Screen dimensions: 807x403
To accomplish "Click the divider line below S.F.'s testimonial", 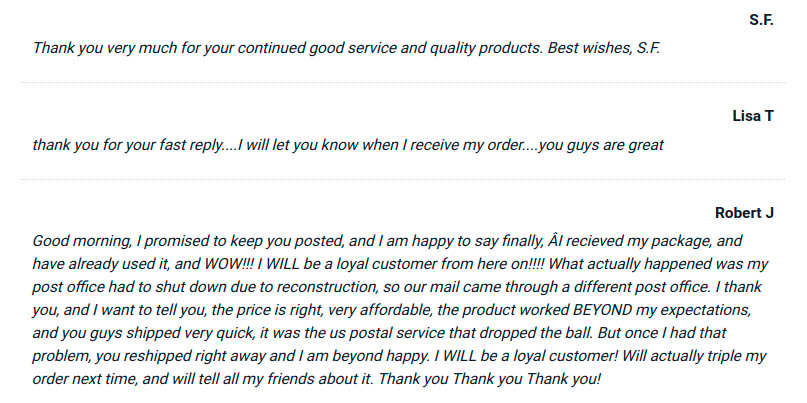I will tap(403, 82).
